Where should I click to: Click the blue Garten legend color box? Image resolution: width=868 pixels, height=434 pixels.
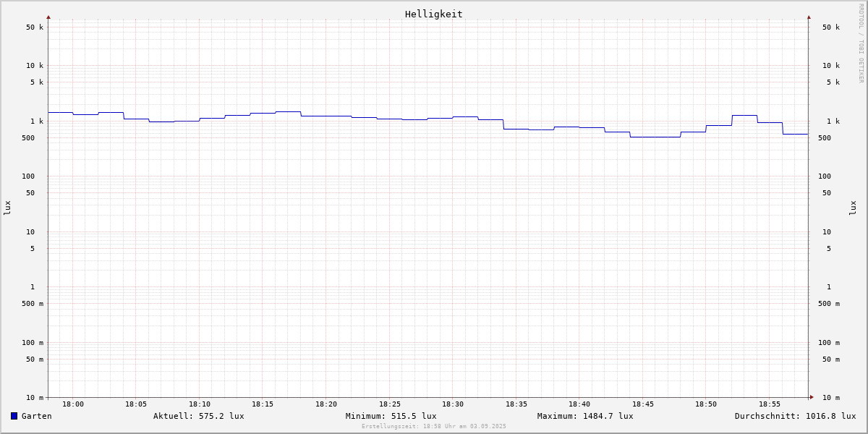pos(14,416)
